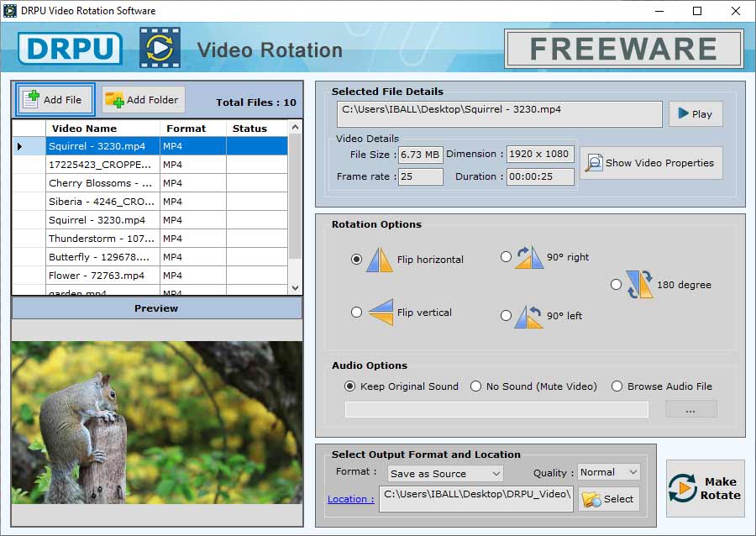
Task: Click the row selector arrow beside Squirrel
Action: (20, 146)
